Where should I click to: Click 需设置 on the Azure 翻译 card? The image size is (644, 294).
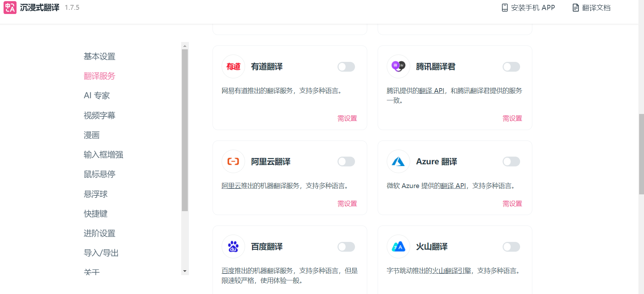[512, 204]
